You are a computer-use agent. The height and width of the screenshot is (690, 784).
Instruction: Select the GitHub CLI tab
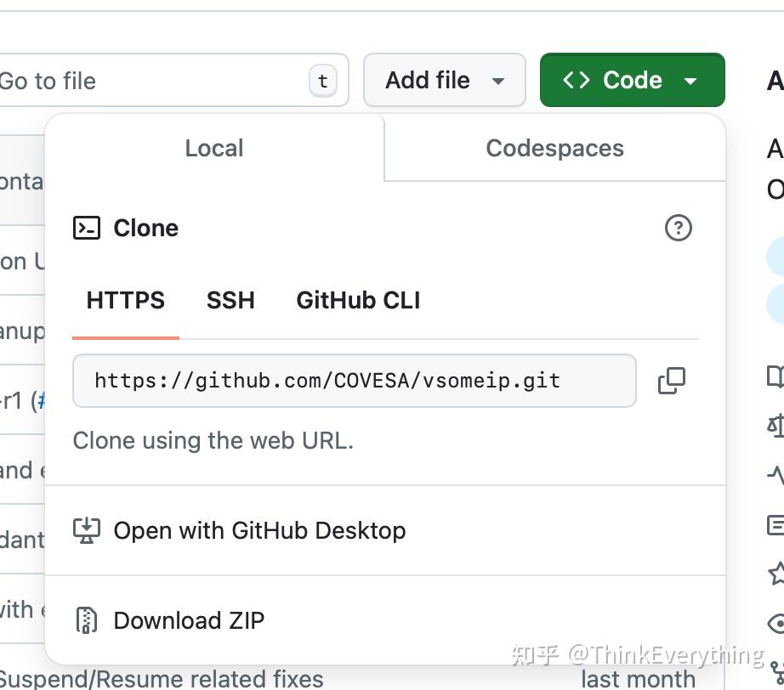coord(358,300)
